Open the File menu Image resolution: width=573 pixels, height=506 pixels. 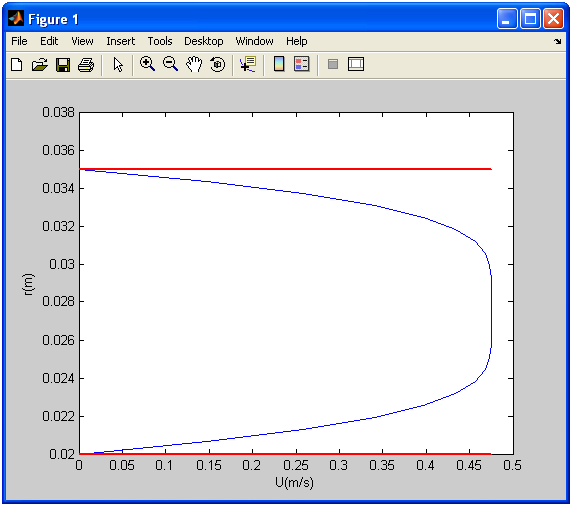click(x=19, y=41)
